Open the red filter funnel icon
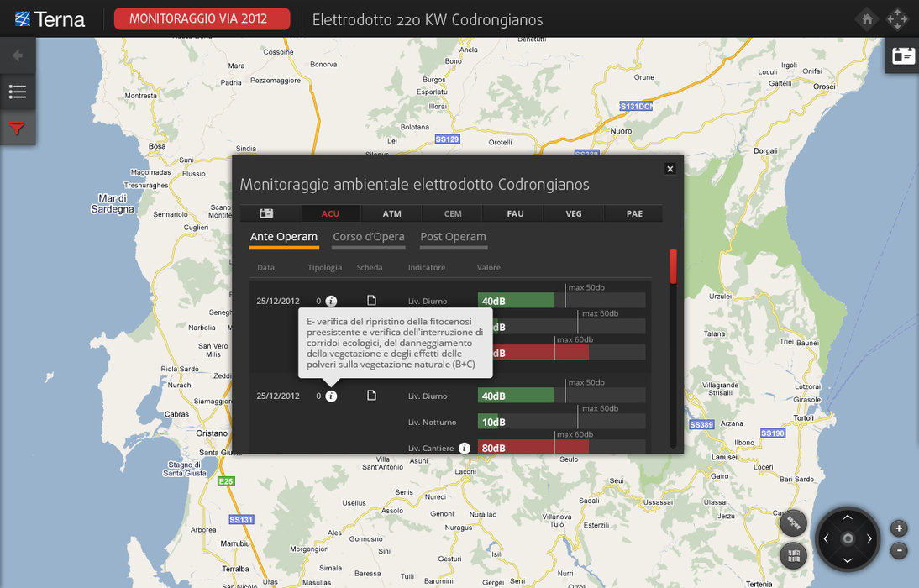 point(18,129)
